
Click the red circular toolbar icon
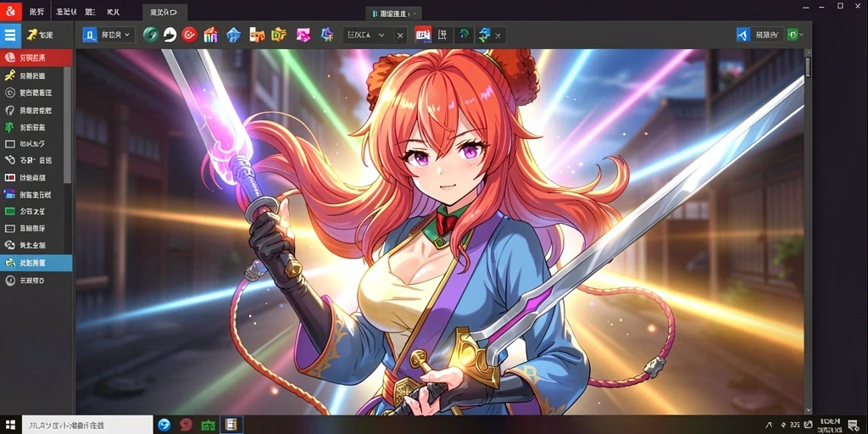(x=189, y=35)
